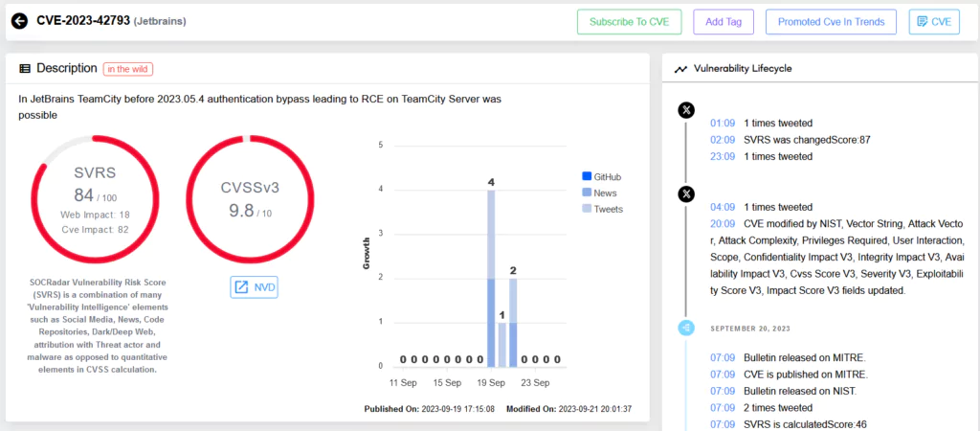
Task: Click the 'in the wild' tag
Action: pos(128,69)
